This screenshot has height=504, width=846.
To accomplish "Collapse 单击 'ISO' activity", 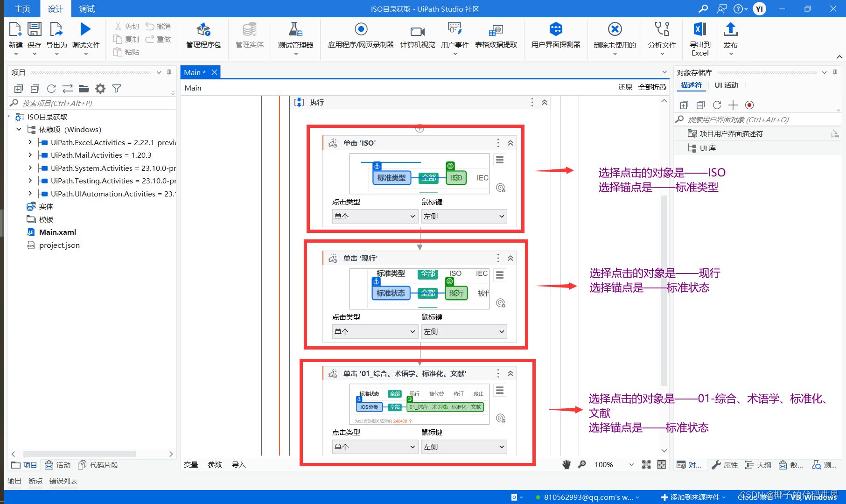I will (510, 143).
